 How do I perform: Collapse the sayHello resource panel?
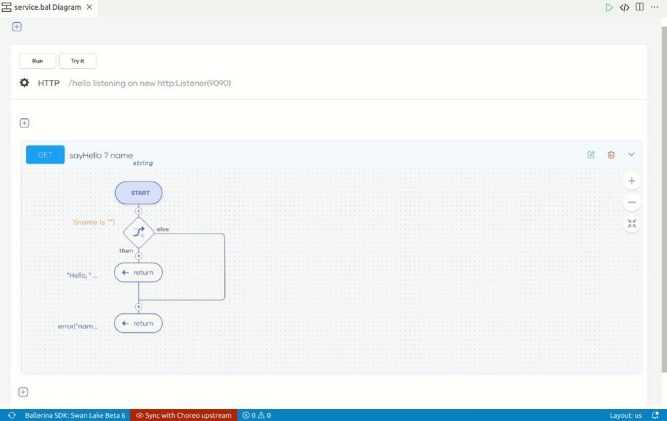(x=631, y=154)
